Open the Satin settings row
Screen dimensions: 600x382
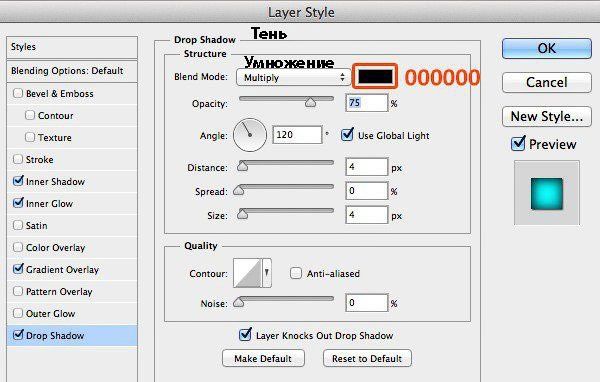tap(72, 225)
